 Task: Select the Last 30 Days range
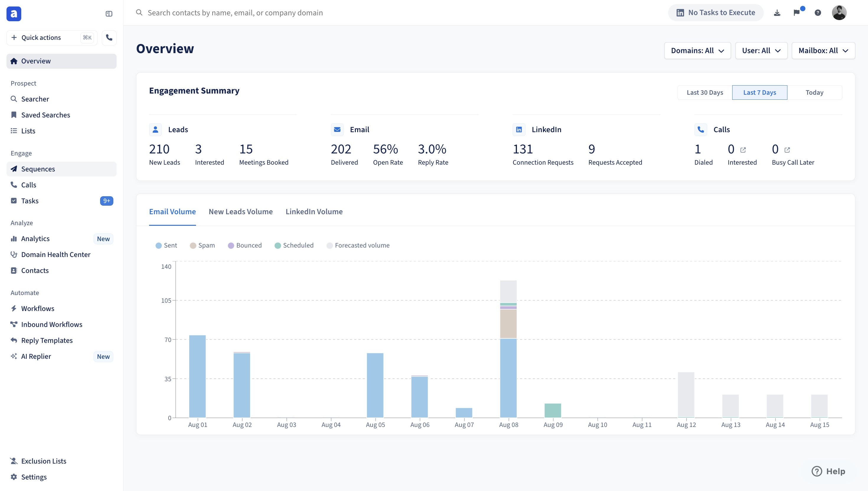[705, 92]
